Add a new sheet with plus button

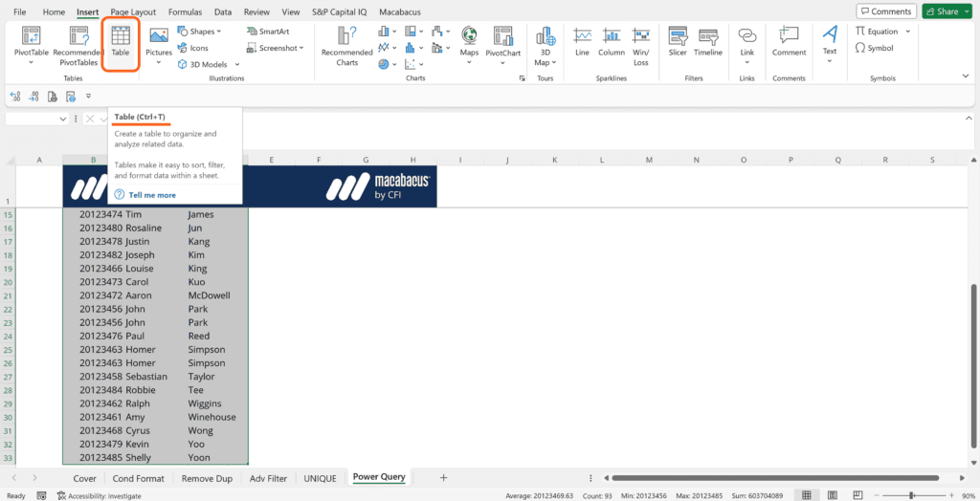pos(443,477)
